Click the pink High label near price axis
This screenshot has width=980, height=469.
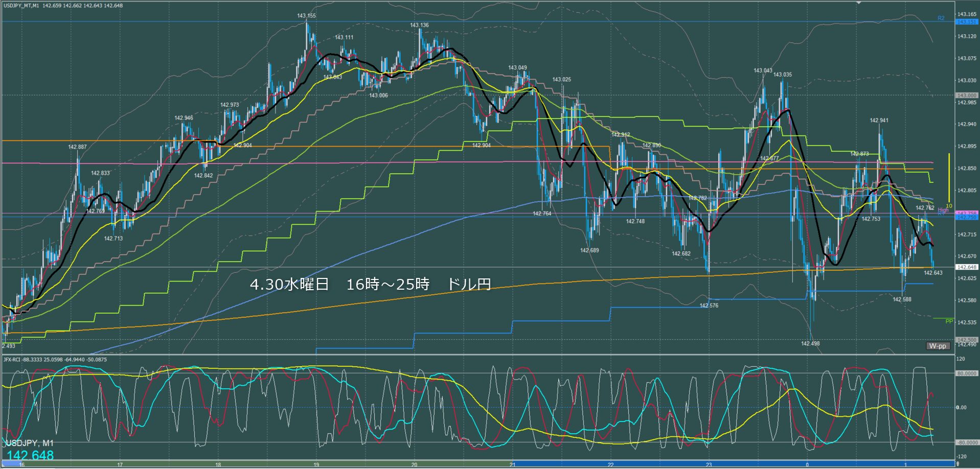tap(943, 210)
